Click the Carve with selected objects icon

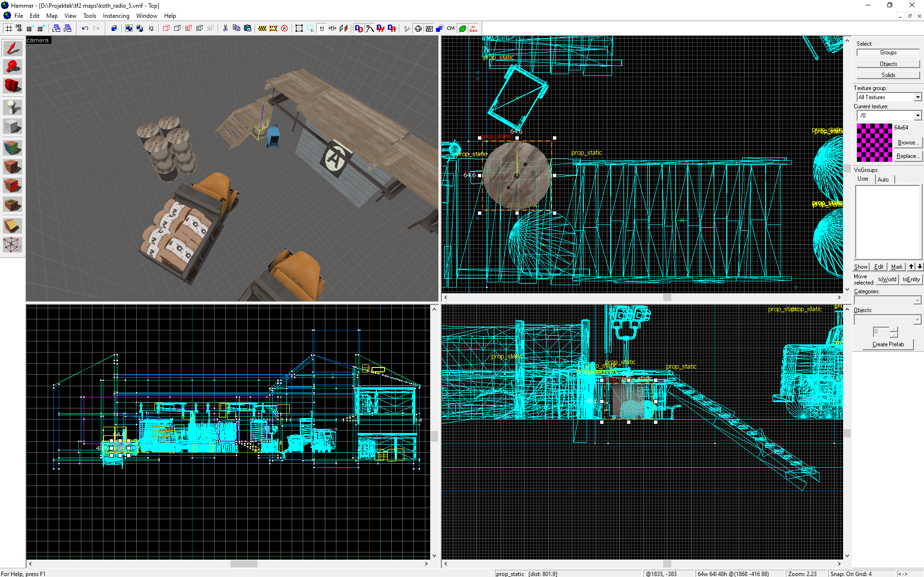point(114,28)
